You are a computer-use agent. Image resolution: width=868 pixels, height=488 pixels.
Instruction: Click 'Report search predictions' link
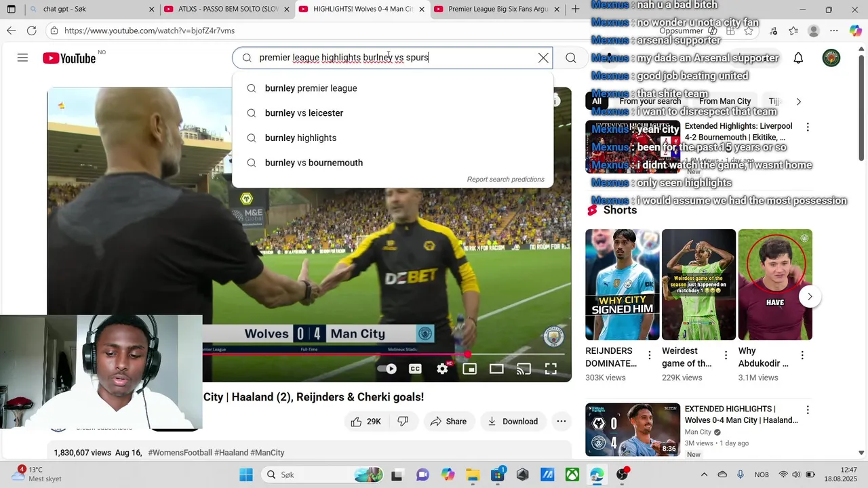(505, 180)
